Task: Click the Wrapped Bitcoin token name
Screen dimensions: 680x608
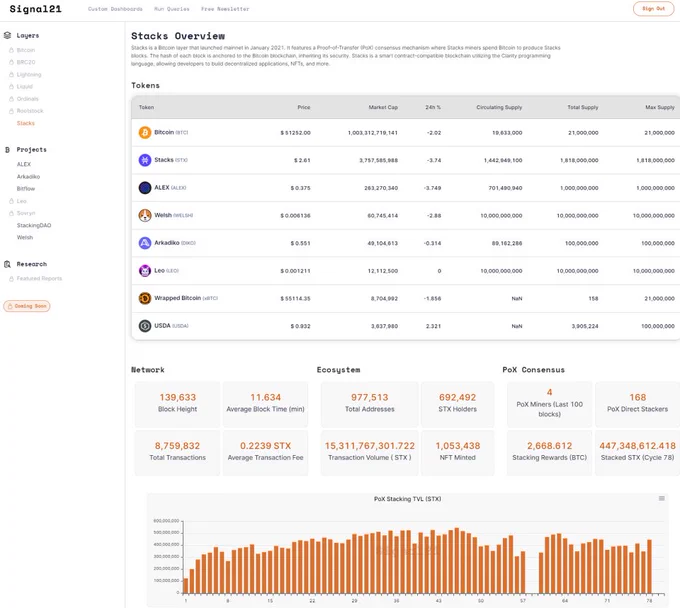Action: pyautogui.click(x=178, y=298)
